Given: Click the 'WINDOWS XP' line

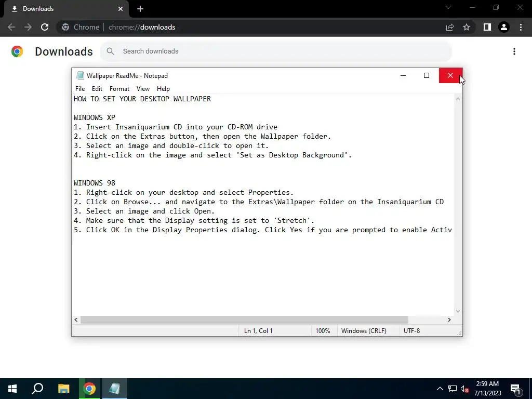Looking at the screenshot, I should [x=95, y=117].
